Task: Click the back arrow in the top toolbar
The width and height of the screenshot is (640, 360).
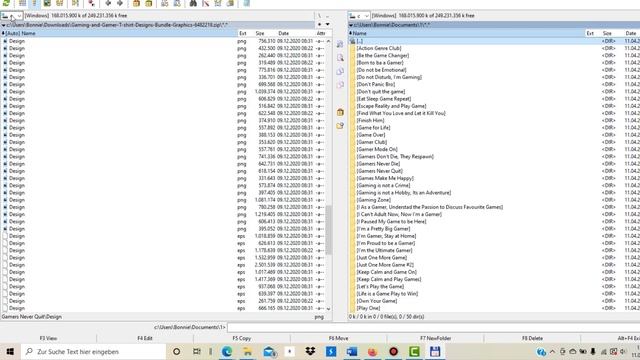Action: (108, 3)
